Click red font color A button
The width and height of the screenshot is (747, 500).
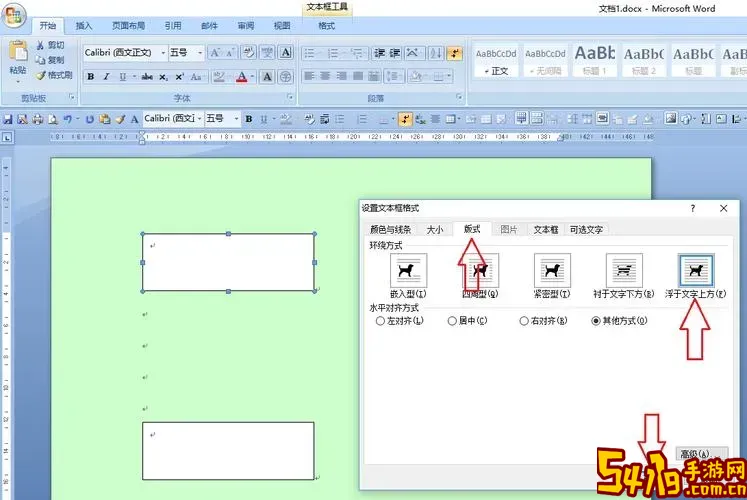tap(242, 77)
